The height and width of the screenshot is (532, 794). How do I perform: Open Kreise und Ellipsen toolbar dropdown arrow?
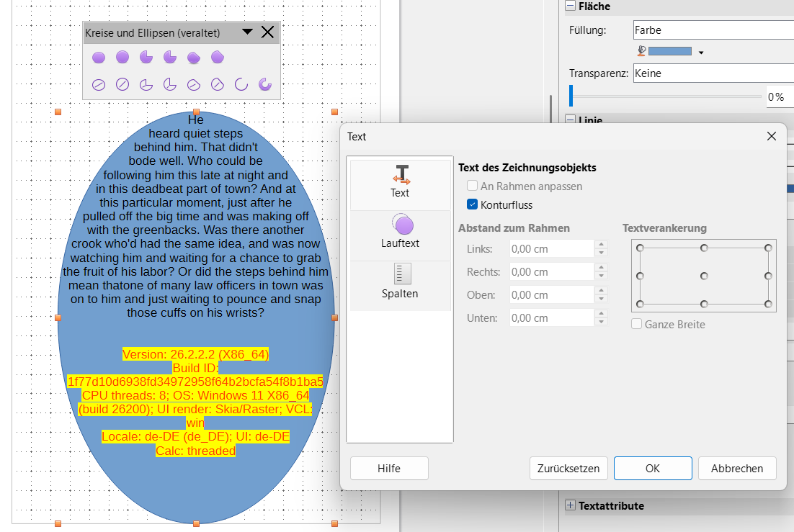247,32
